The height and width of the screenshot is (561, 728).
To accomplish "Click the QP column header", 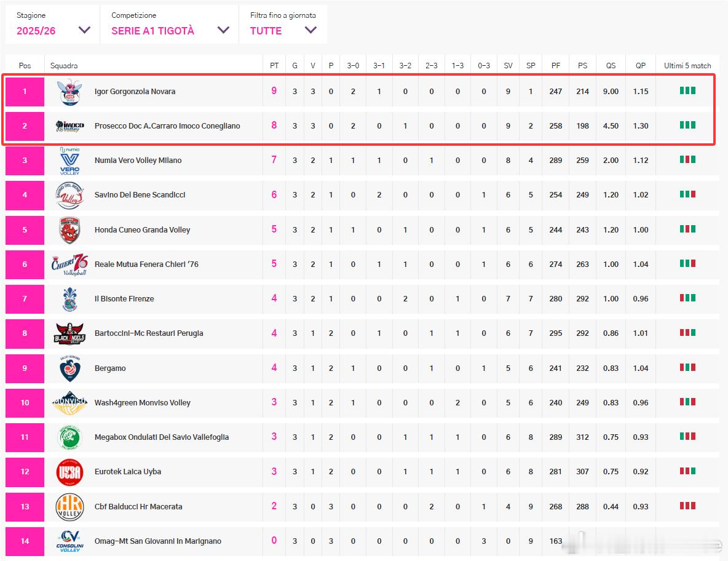I will click(x=640, y=65).
